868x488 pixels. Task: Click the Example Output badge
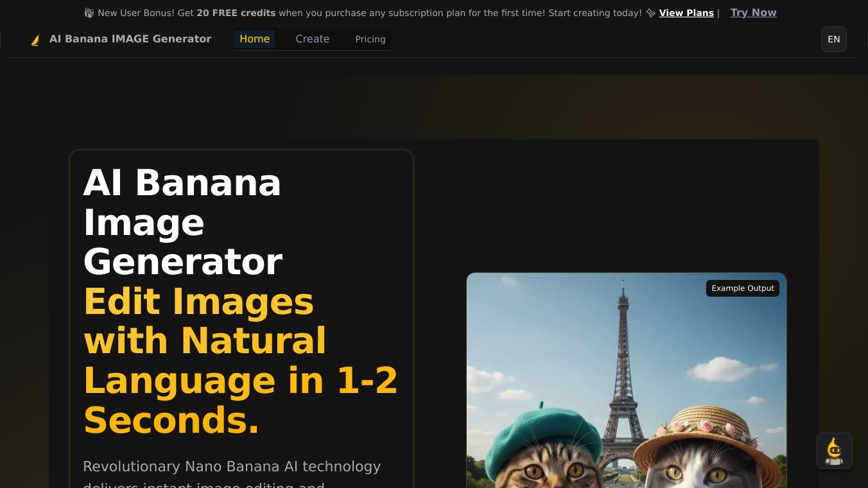pos(743,288)
